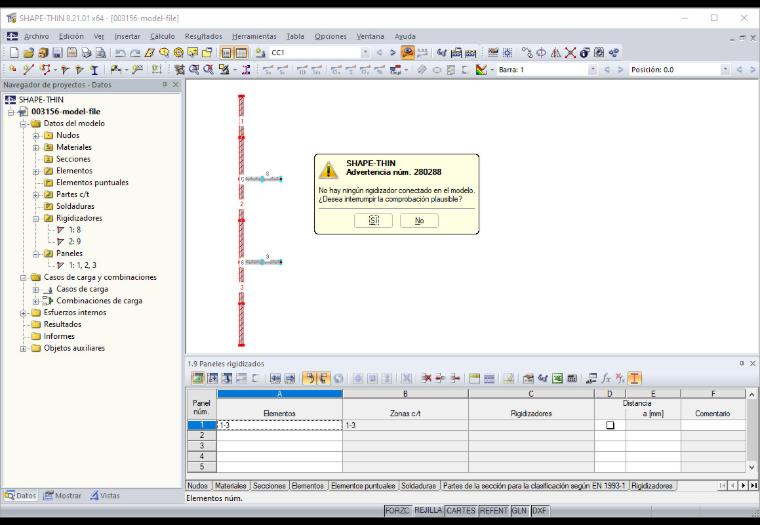The height and width of the screenshot is (525, 760).
Task: Expand the Objetos auxiliares node
Action: tap(23, 349)
